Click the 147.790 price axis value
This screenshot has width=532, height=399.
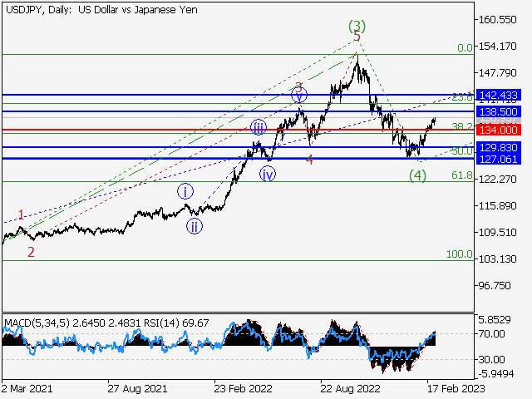click(497, 73)
